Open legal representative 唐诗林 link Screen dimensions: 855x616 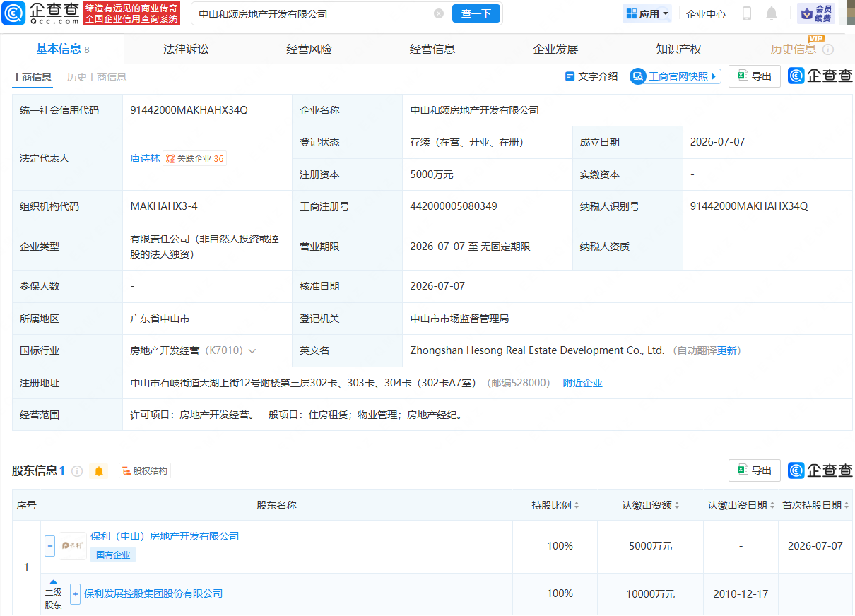pyautogui.click(x=145, y=159)
